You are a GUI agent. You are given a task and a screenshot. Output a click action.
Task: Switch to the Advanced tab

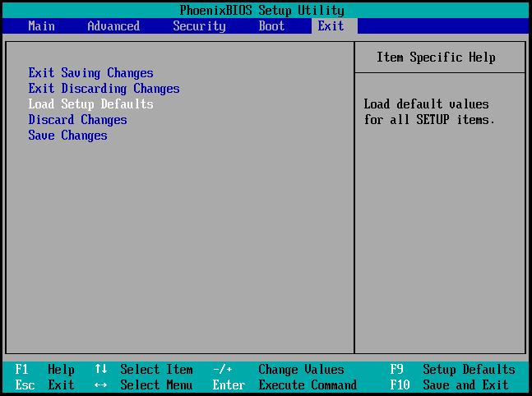click(113, 26)
